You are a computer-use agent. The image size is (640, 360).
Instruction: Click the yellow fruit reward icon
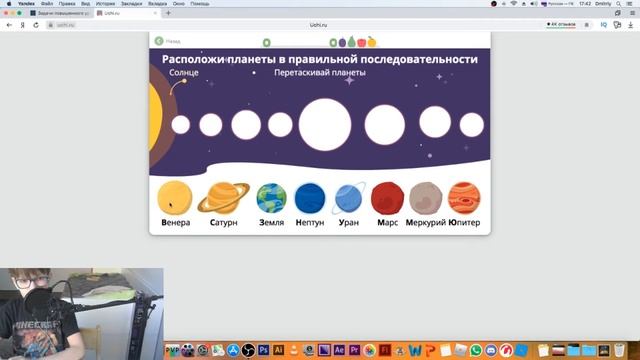coord(371,41)
